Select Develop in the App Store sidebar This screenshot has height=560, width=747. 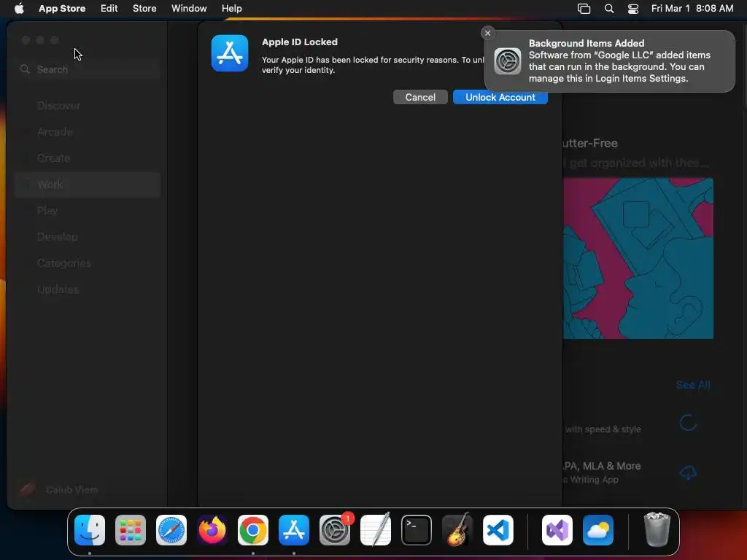click(88, 237)
